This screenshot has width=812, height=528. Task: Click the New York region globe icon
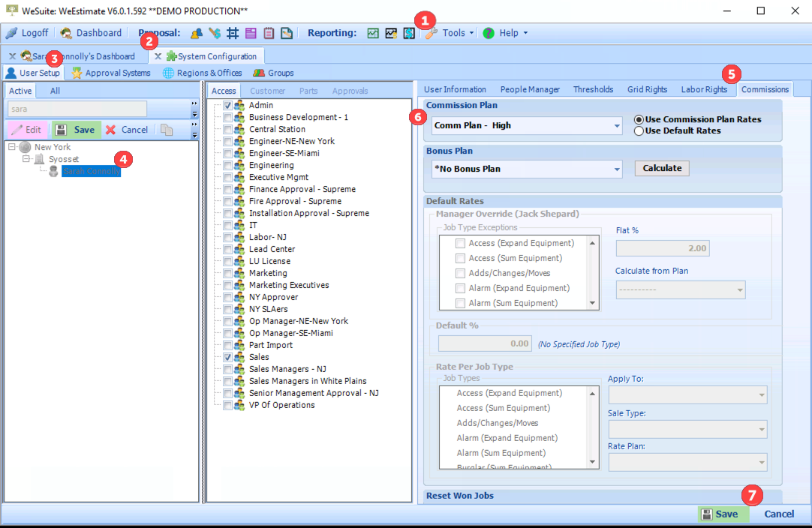tap(25, 147)
